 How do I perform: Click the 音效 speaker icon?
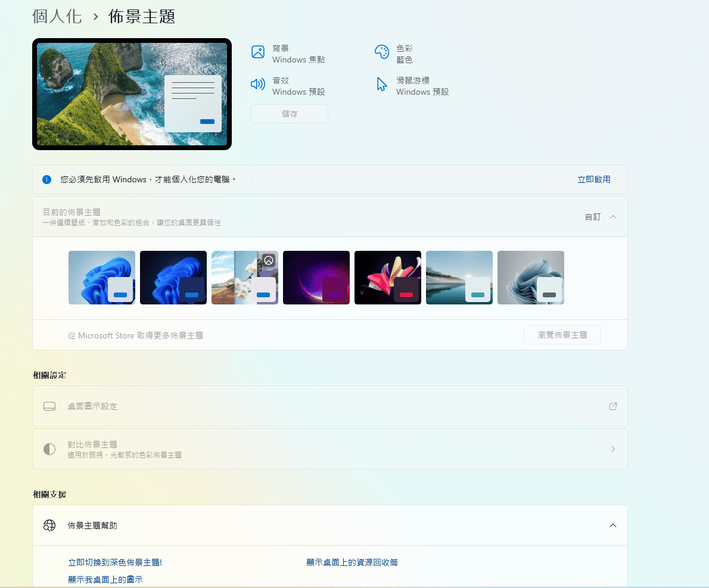click(x=258, y=84)
